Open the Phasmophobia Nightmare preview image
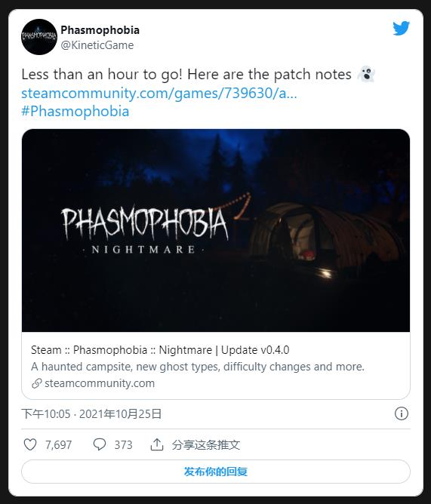 click(216, 230)
